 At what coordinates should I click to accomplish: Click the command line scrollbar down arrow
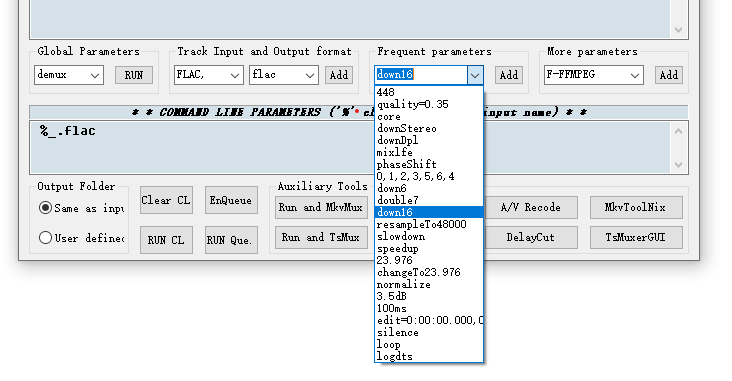pyautogui.click(x=679, y=165)
